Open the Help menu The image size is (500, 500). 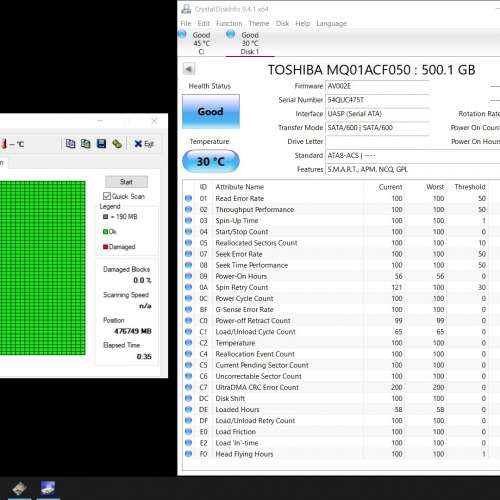(x=302, y=23)
